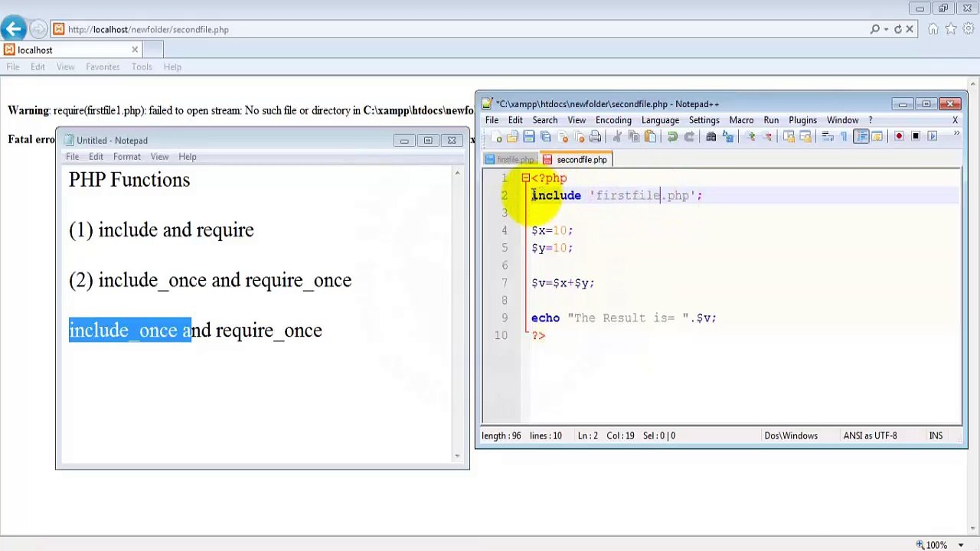980x551 pixels.
Task: Click the Close All icon in Notepad++
Action: [579, 136]
